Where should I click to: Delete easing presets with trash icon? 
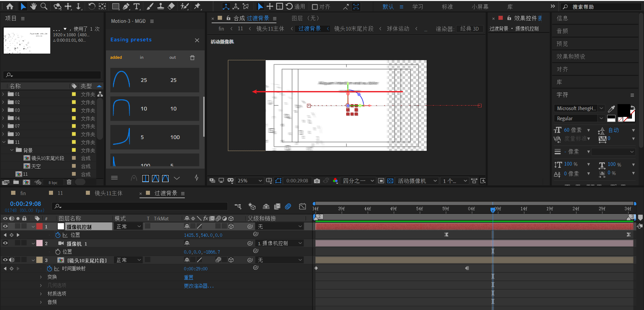[192, 57]
